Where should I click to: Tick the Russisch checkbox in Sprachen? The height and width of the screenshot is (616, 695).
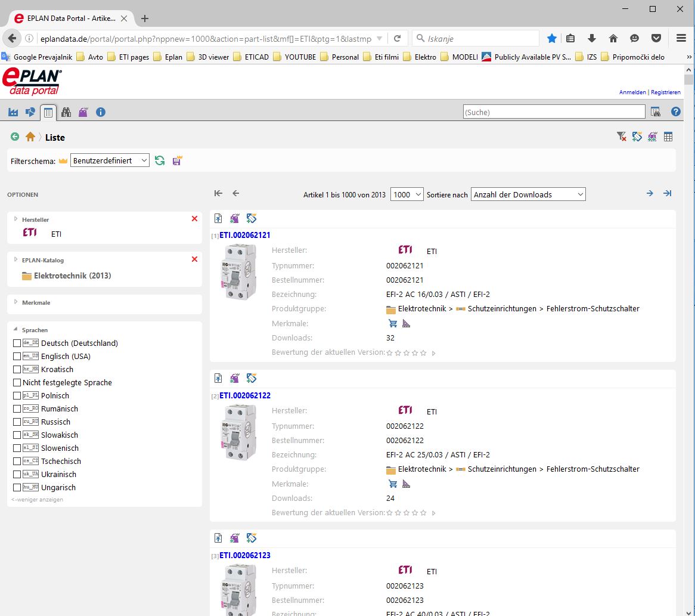click(17, 422)
